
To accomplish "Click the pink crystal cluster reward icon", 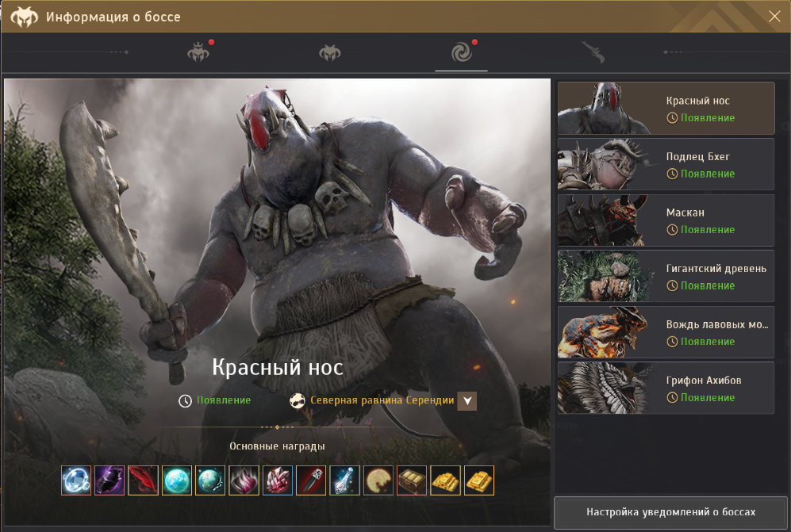I will pyautogui.click(x=278, y=480).
